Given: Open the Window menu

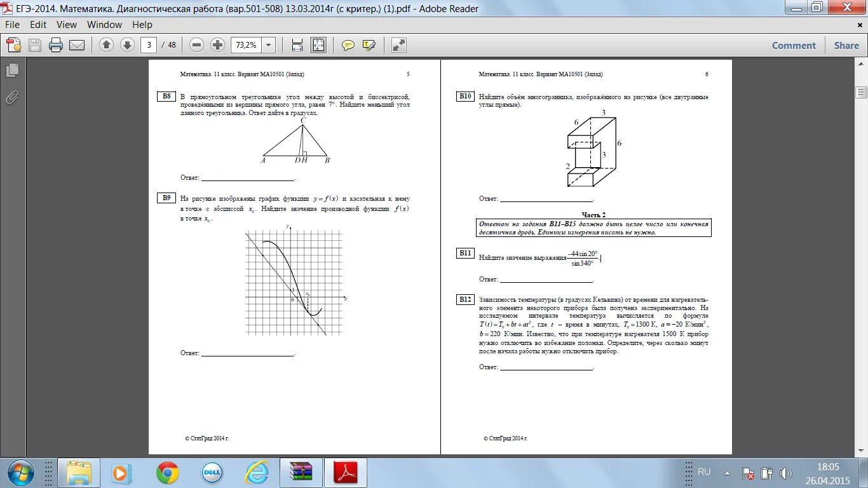Looking at the screenshot, I should (x=105, y=25).
